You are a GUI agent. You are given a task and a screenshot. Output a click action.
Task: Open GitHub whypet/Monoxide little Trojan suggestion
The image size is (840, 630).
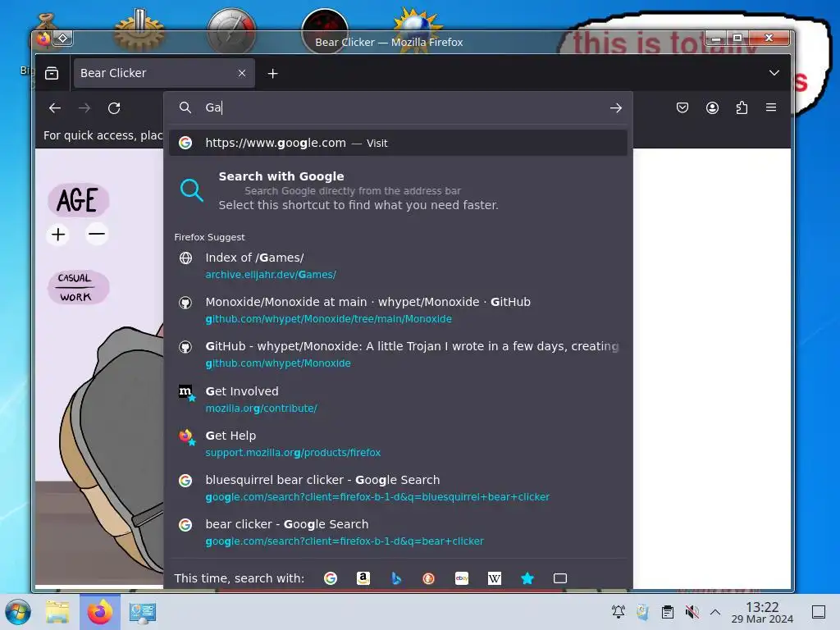[398, 354]
